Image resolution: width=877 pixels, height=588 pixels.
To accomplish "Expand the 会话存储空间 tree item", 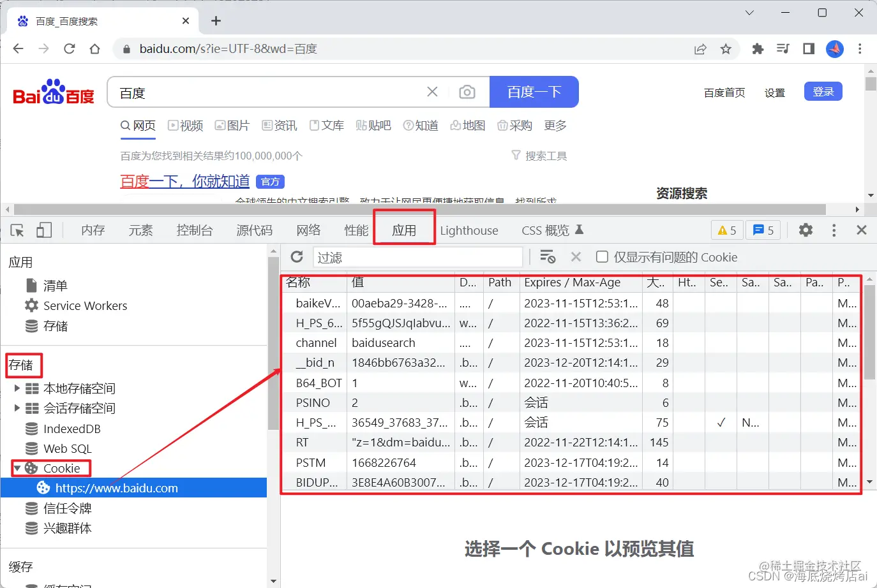I will click(x=16, y=408).
